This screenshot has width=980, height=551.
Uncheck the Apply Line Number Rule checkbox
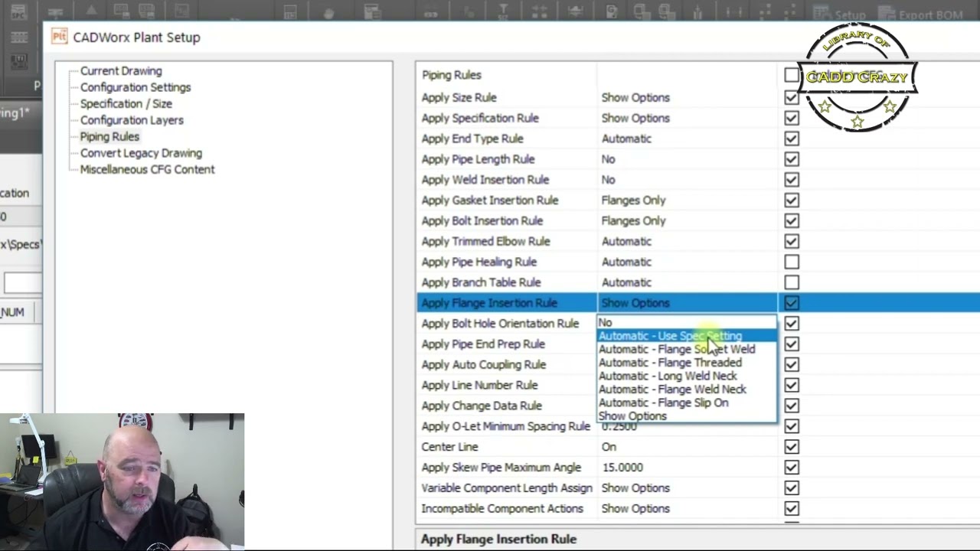tap(792, 385)
